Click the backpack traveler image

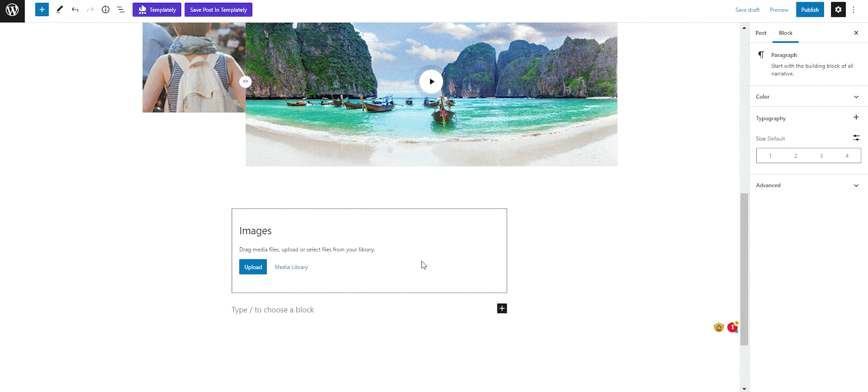[x=194, y=67]
